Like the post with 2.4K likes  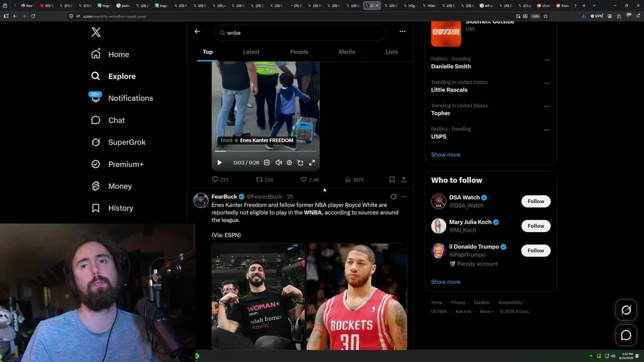[310, 179]
